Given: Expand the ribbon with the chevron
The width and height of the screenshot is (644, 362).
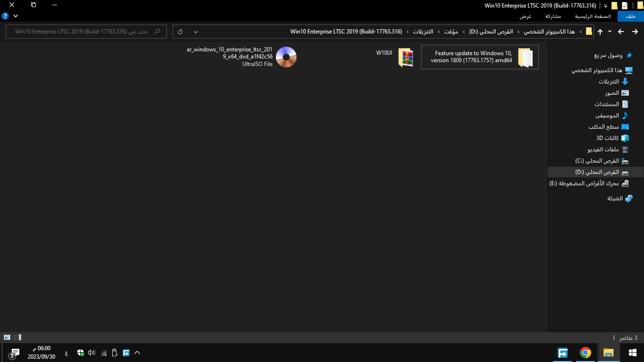Looking at the screenshot, I should point(16,16).
